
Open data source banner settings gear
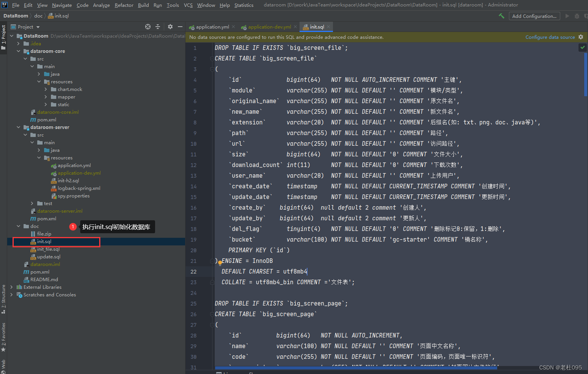pos(581,37)
